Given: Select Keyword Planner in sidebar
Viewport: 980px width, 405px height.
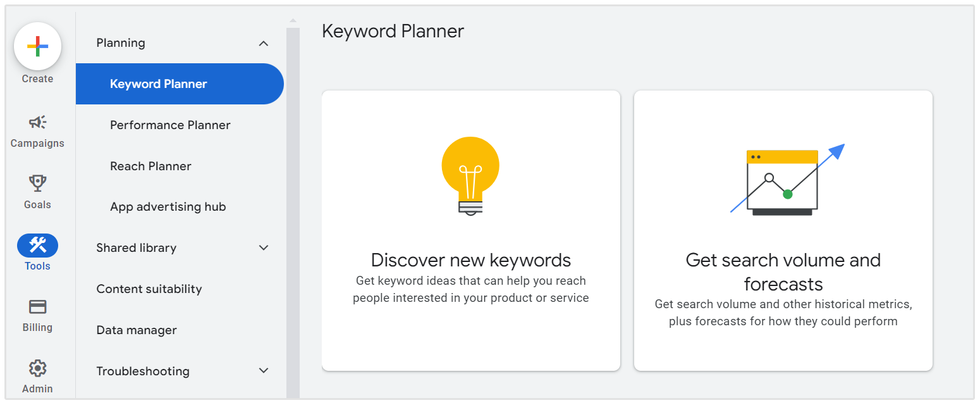Looking at the screenshot, I should click(x=159, y=84).
